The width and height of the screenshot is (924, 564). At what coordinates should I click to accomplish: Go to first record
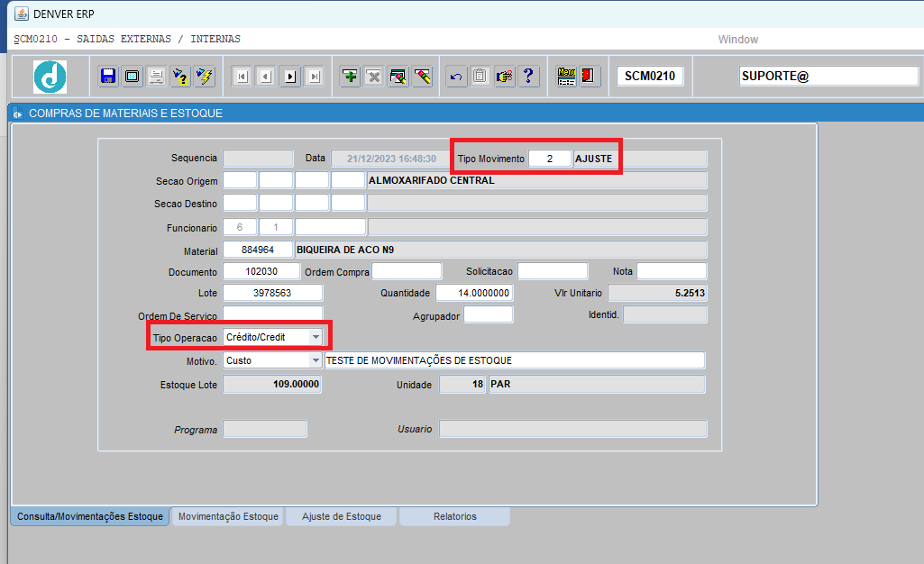pos(242,77)
